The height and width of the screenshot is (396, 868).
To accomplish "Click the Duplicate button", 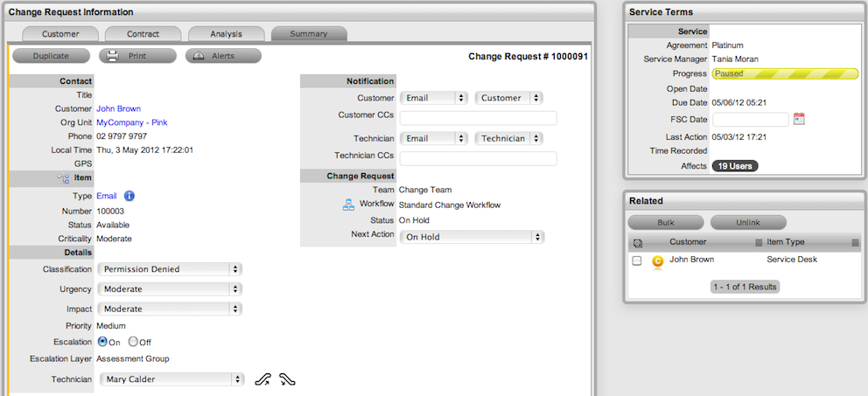I will coord(51,56).
